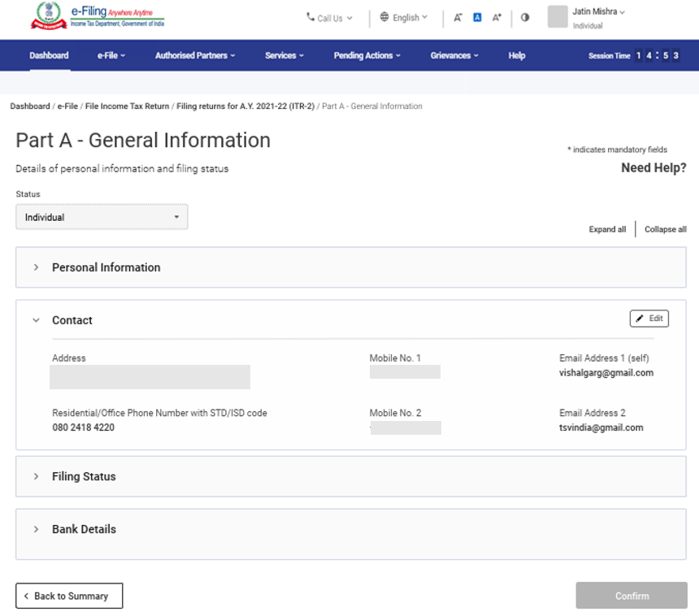Viewport: 699px width, 616px height.
Task: Open the Status dropdown showing Individual
Action: [x=102, y=217]
